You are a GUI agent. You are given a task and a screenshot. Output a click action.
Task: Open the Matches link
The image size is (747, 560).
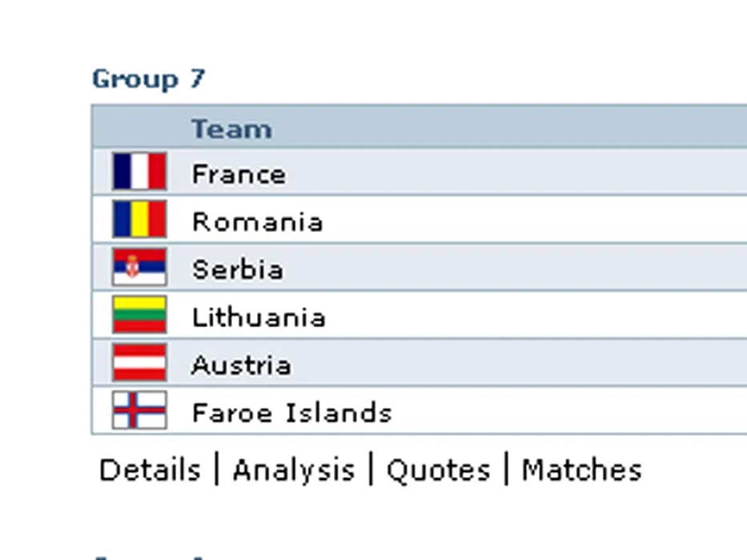pyautogui.click(x=582, y=470)
